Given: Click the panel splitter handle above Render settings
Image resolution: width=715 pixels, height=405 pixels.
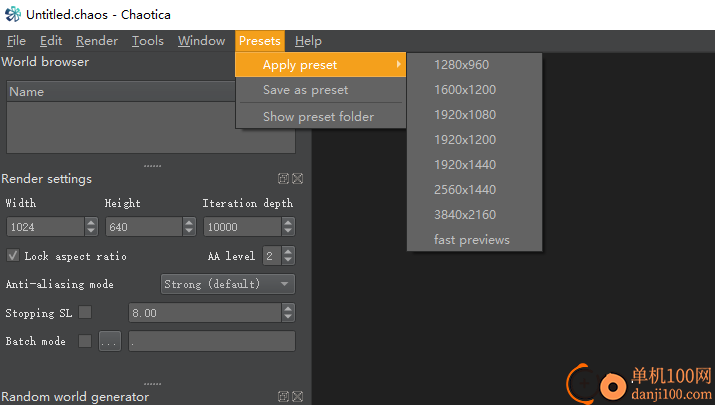Looking at the screenshot, I should (152, 166).
